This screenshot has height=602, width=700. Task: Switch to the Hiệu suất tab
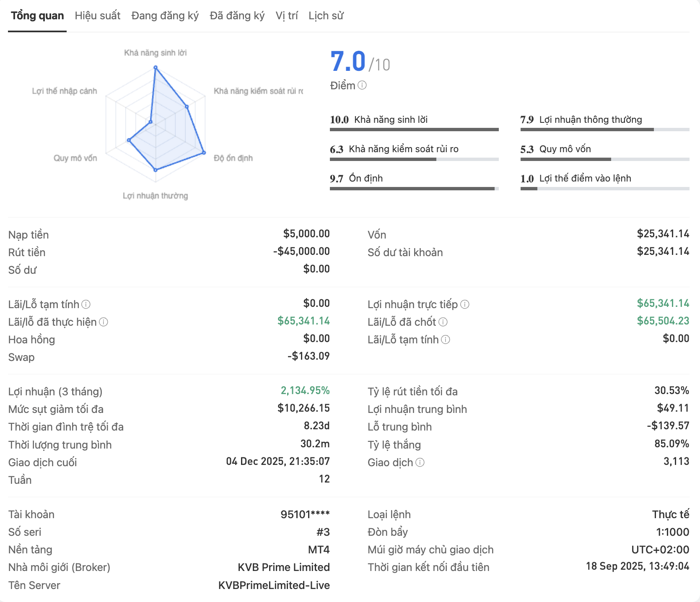point(98,16)
